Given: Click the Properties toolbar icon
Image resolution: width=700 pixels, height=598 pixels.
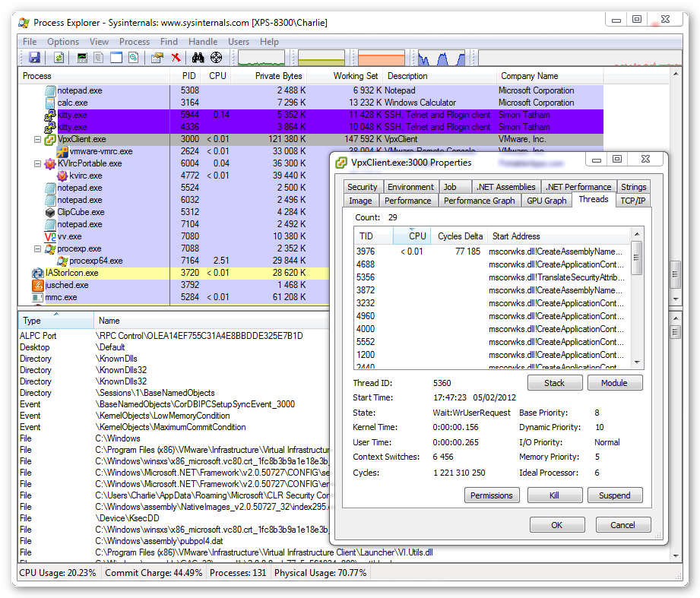Looking at the screenshot, I should pos(133,58).
